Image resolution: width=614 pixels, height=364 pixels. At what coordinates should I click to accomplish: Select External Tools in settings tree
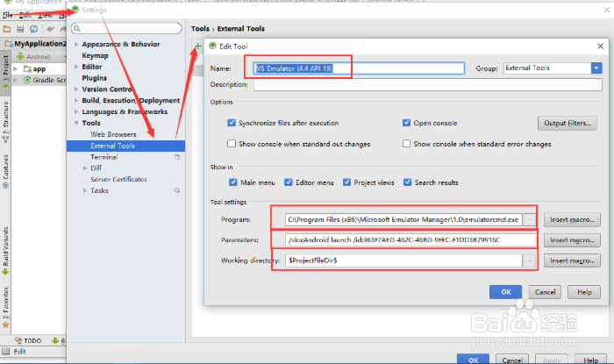tap(125, 146)
